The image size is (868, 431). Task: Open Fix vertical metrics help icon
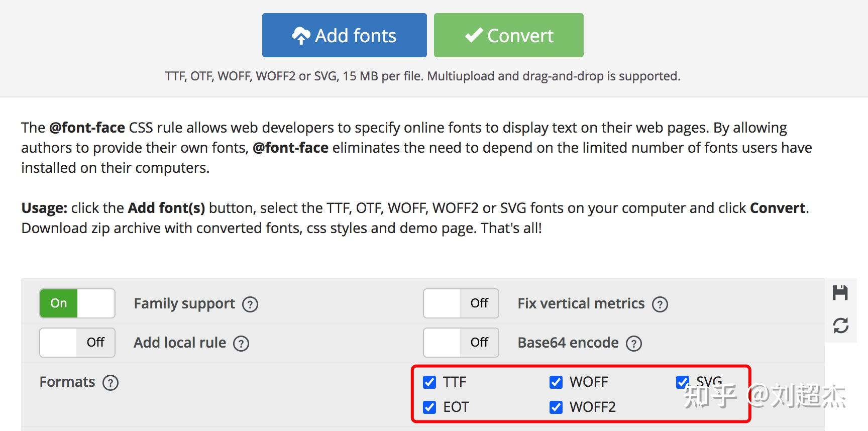660,304
